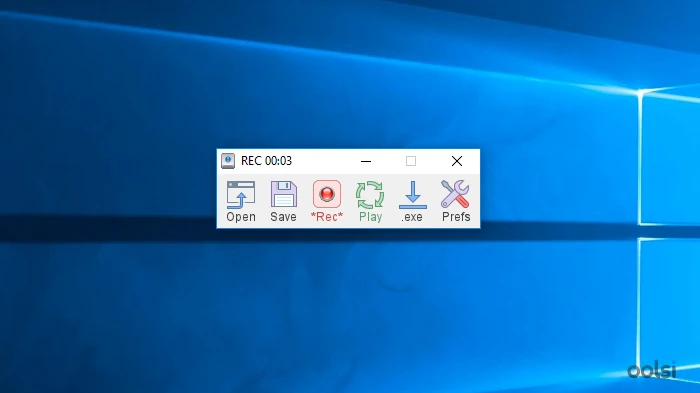700x393 pixels.
Task: Select the "Open" text label
Action: pos(241,217)
